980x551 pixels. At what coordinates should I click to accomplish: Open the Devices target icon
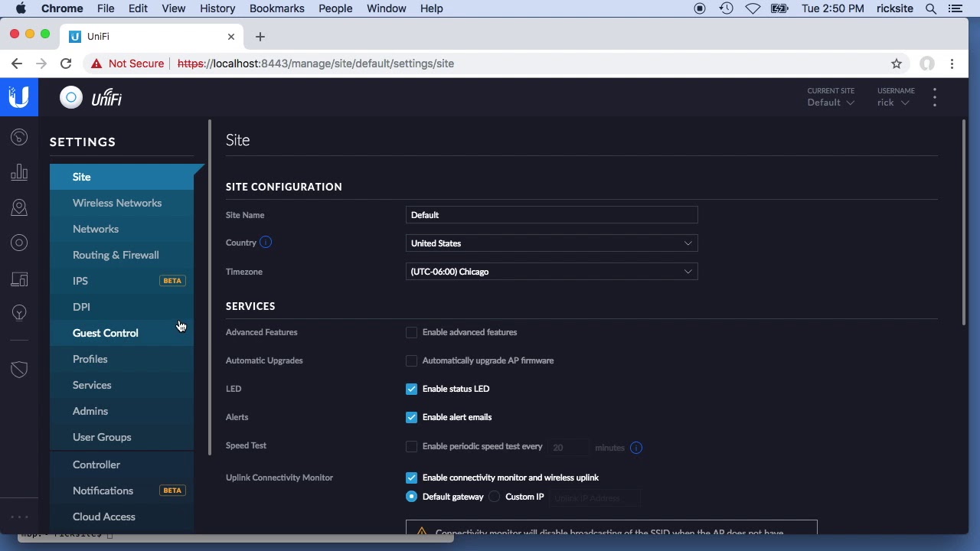click(19, 243)
